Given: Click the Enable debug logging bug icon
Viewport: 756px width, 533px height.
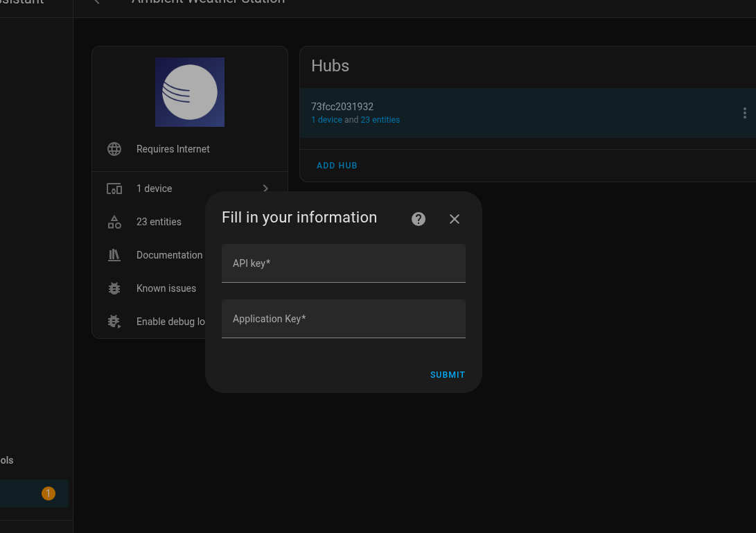Looking at the screenshot, I should 114,321.
